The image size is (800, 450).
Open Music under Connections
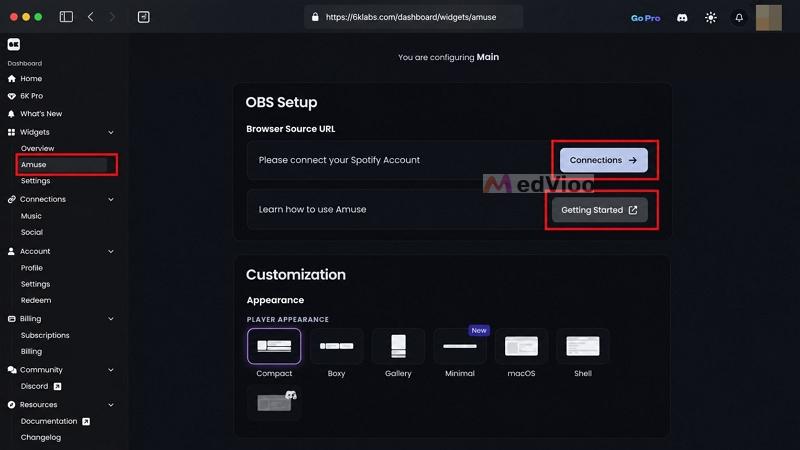pos(31,216)
